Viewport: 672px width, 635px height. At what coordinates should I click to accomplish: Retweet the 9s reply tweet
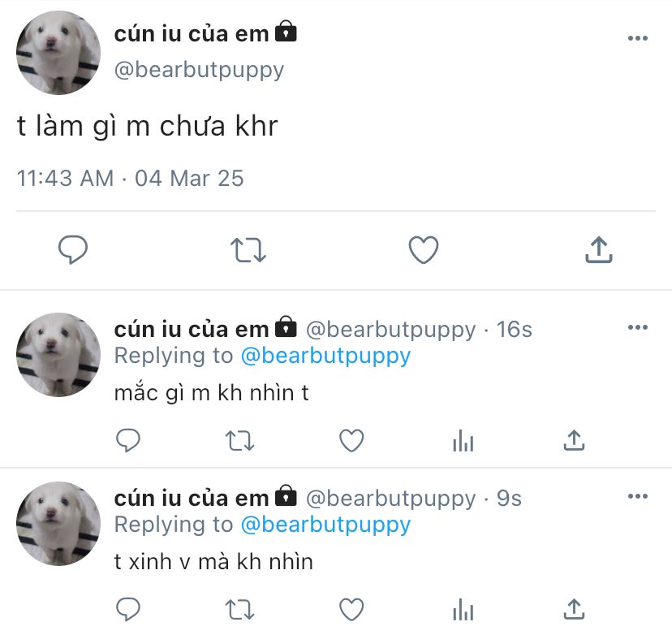coord(240,610)
